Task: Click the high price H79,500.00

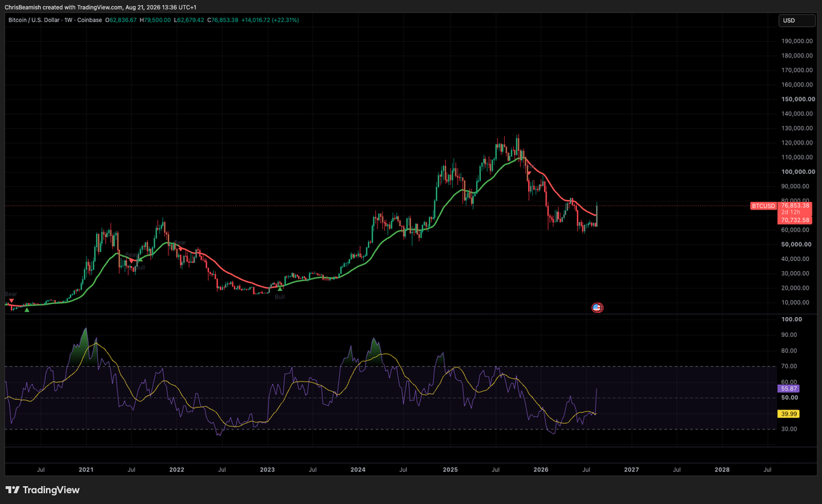Action: 155,20
